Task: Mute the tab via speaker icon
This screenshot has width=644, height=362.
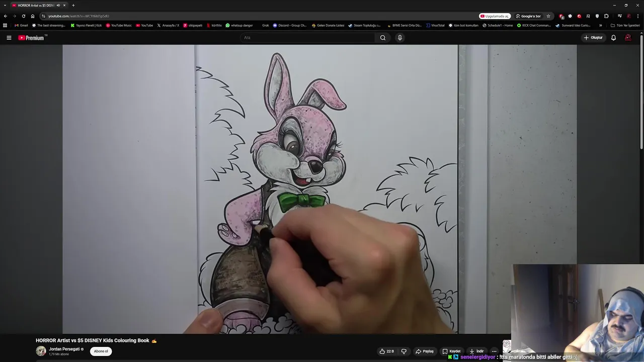Action: [x=58, y=5]
